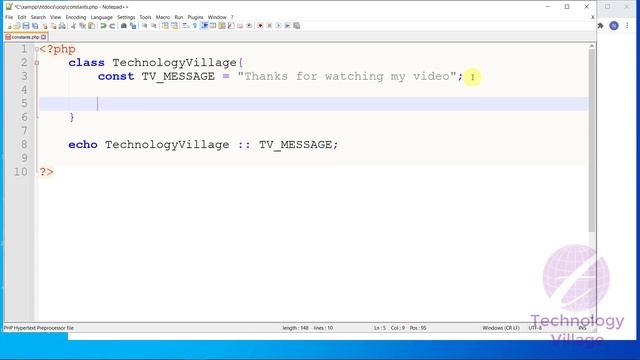
Task: Open the Macro menu
Action: [x=163, y=17]
